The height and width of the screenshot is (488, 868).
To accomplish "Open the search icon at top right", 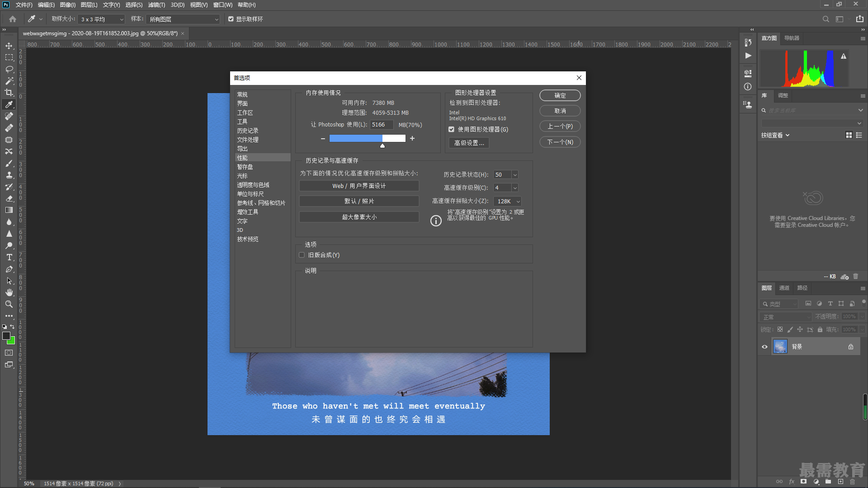I will (x=826, y=19).
